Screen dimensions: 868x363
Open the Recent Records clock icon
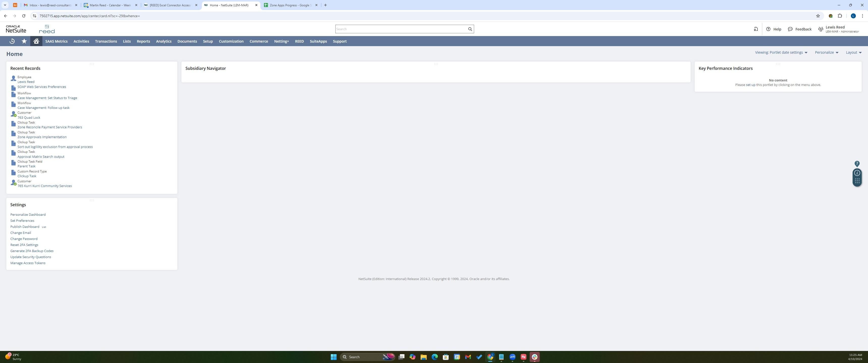12,41
